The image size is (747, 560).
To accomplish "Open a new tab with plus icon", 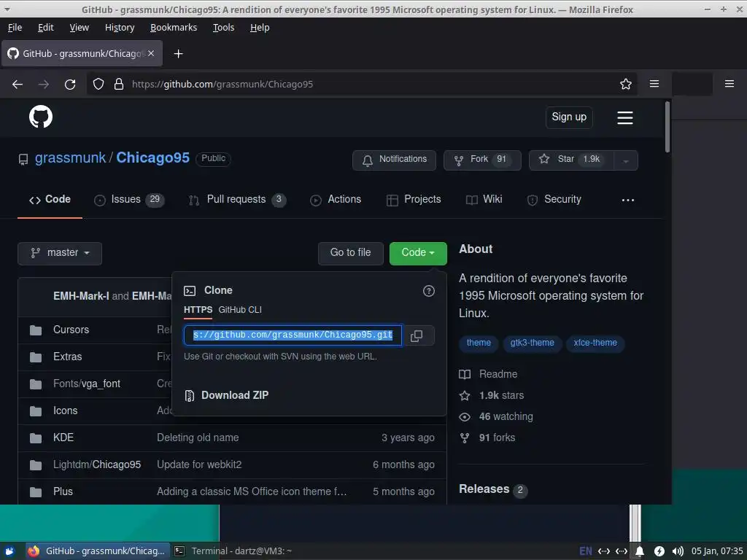I will click(178, 54).
